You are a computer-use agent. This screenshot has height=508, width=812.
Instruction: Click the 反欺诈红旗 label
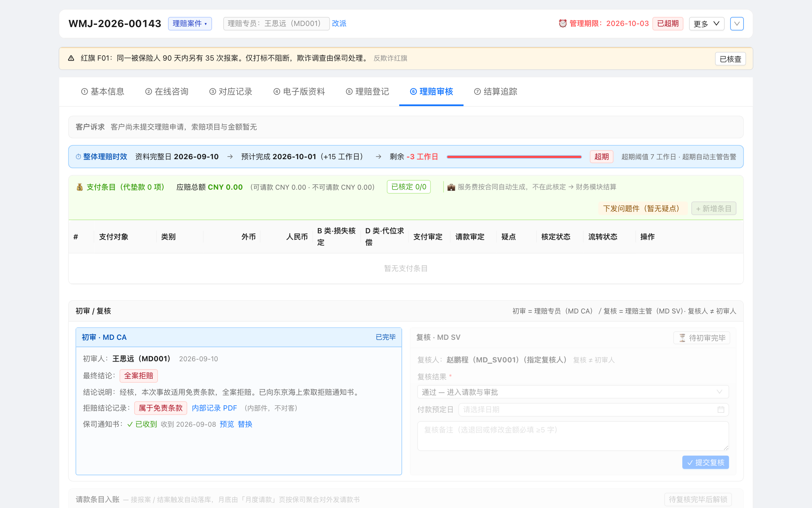(x=391, y=58)
